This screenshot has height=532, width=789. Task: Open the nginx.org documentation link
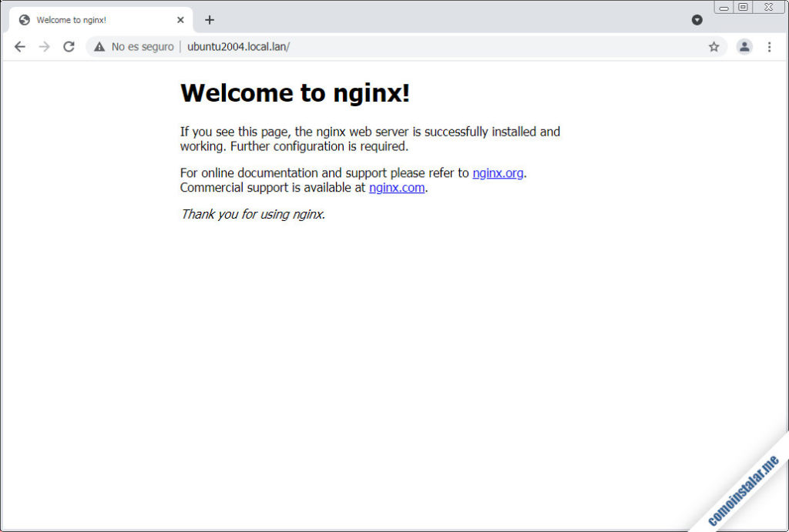pos(498,172)
